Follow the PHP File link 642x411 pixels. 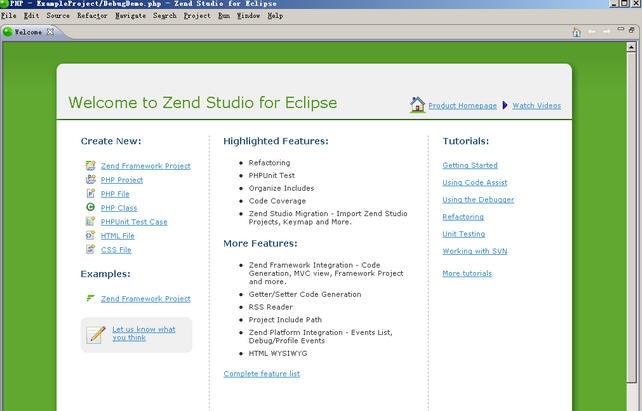115,194
